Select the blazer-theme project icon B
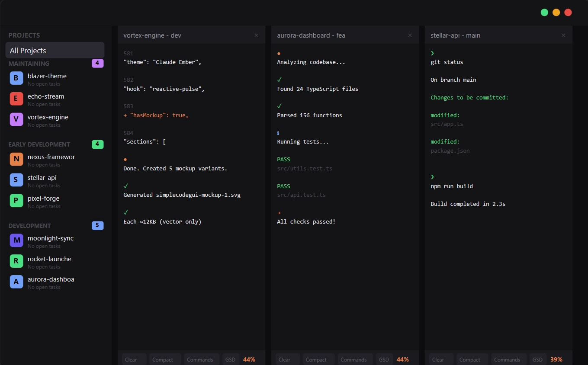 (16, 78)
